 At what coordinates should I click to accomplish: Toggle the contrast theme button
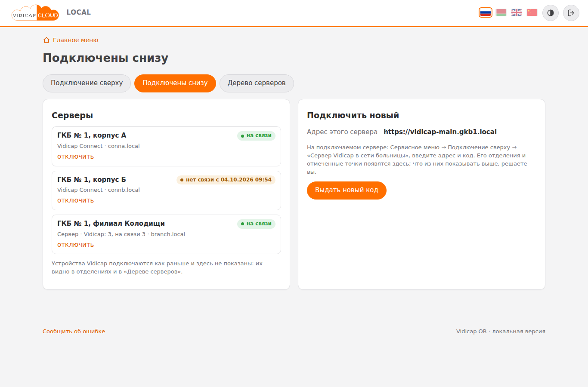(x=551, y=13)
